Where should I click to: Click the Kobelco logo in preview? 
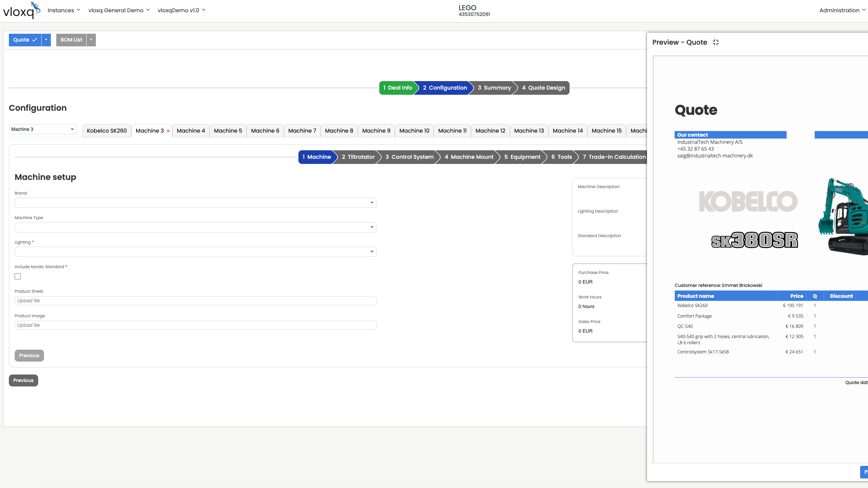748,201
